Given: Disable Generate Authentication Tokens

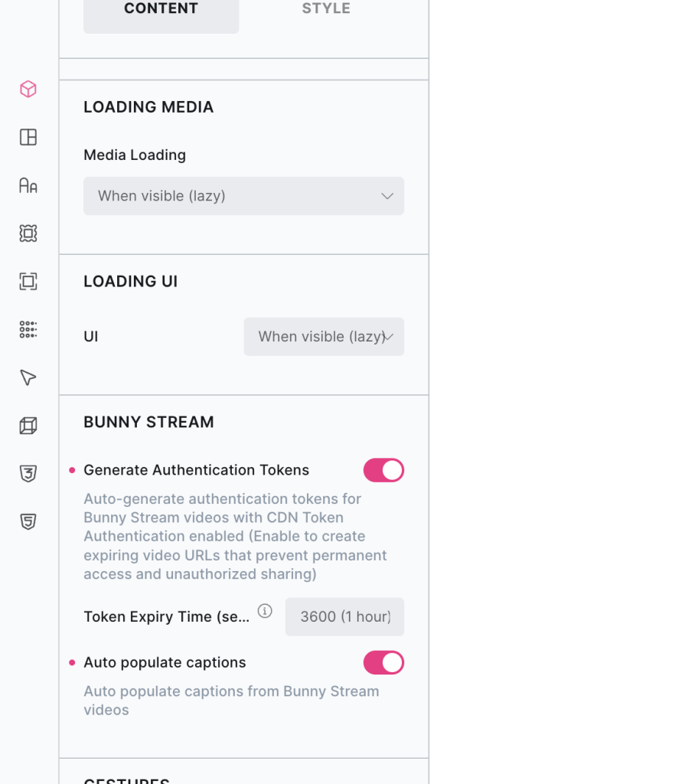Looking at the screenshot, I should (x=383, y=469).
